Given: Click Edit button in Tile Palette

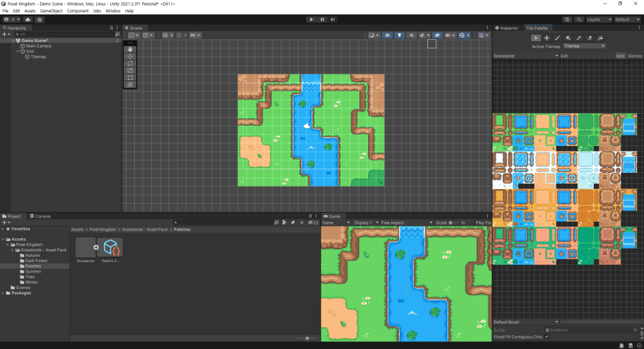Looking at the screenshot, I should click(x=564, y=56).
